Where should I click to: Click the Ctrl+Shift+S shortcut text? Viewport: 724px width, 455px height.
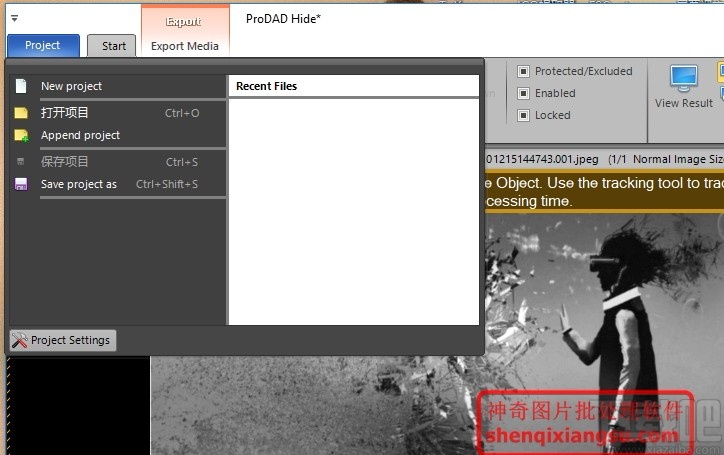click(167, 184)
